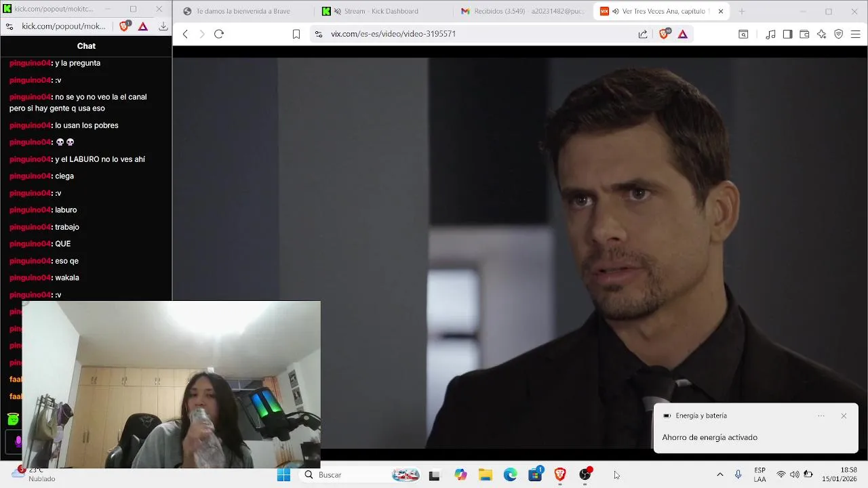The height and width of the screenshot is (488, 868).
Task: Expand hidden system tray icons chevron
Action: point(719,474)
